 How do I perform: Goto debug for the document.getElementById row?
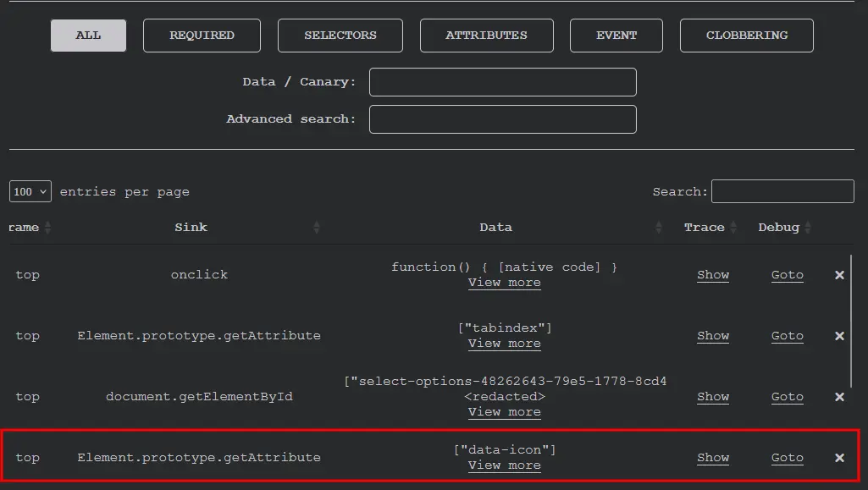(x=787, y=397)
